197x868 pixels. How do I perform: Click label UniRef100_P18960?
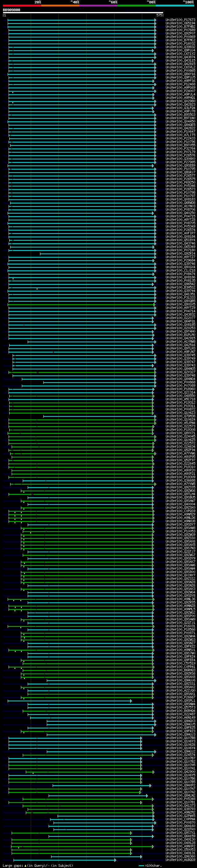180,389
